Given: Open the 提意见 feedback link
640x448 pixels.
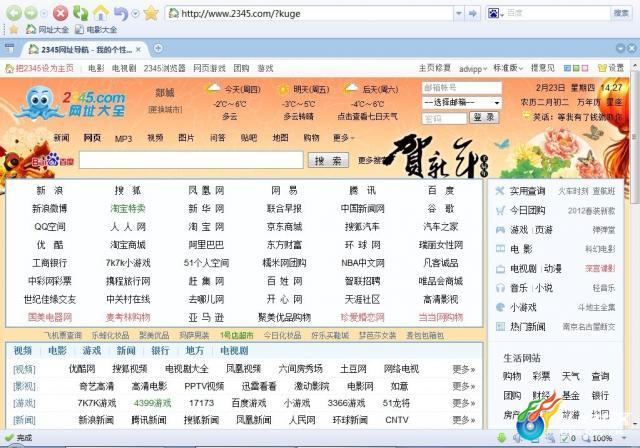Looking at the screenshot, I should (542, 68).
